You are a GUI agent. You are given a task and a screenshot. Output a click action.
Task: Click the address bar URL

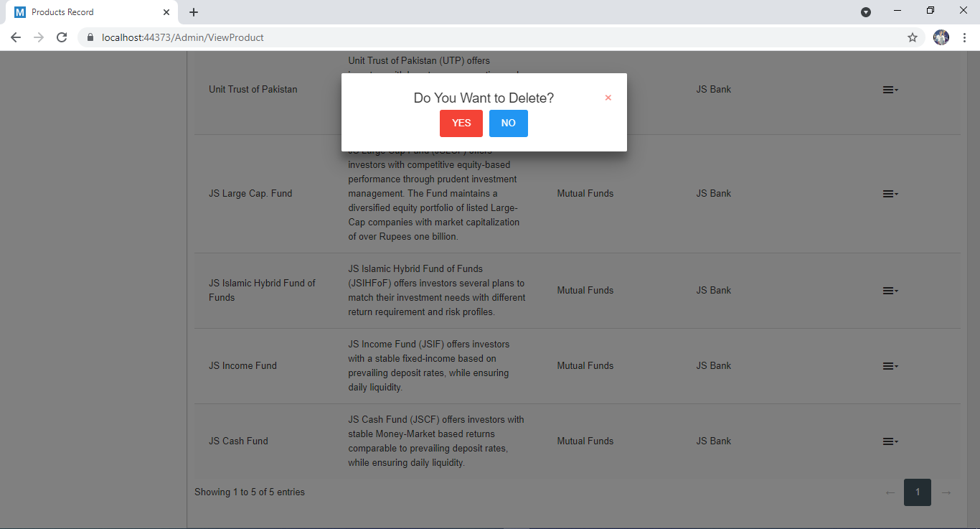[183, 37]
